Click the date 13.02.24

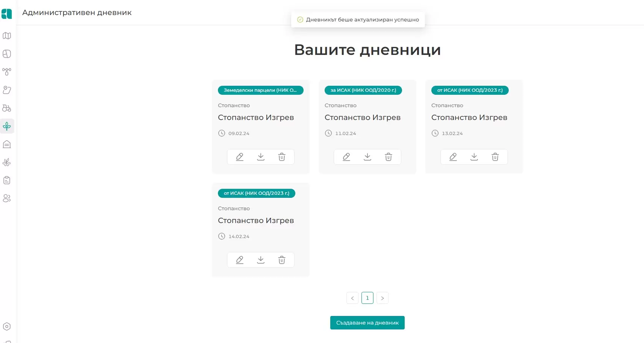[x=452, y=134]
